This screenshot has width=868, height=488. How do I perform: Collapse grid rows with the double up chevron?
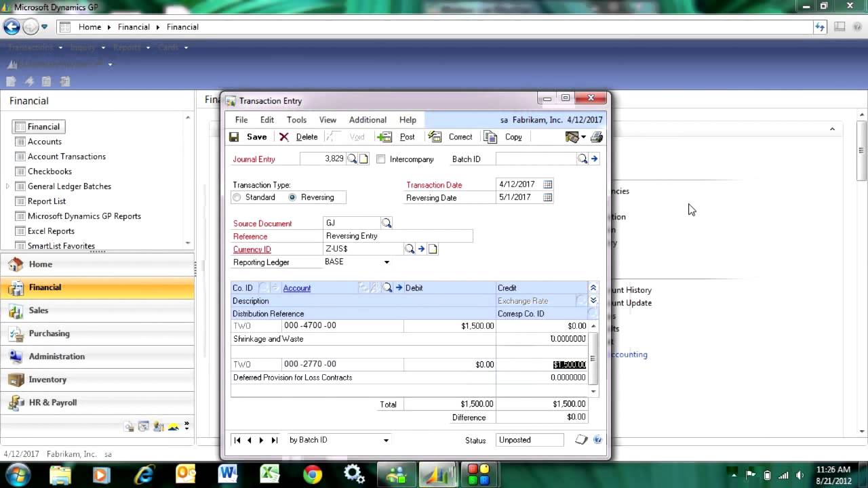coord(593,288)
